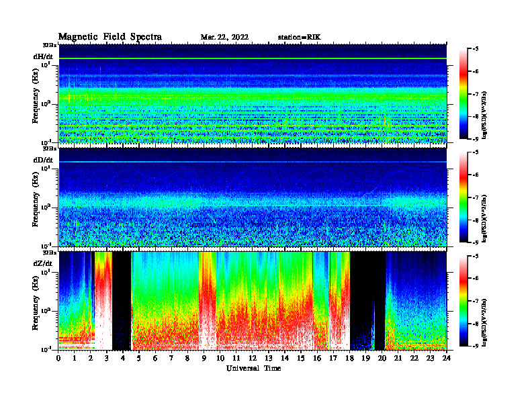Click hour tick label '11' on time axis
The height and width of the screenshot is (411, 532).
236,359
